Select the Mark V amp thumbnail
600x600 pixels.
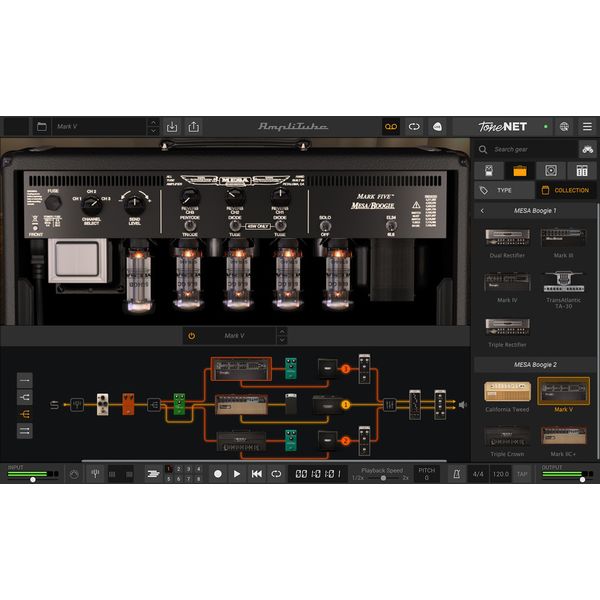pos(563,391)
